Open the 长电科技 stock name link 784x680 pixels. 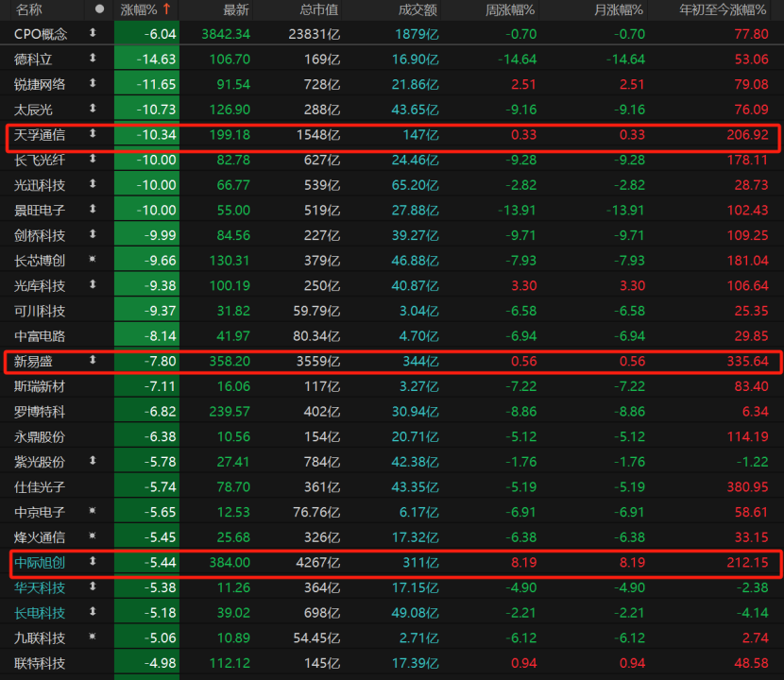coord(40,612)
